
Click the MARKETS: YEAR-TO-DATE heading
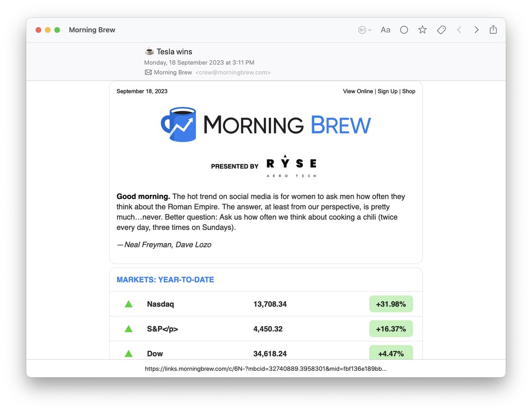(x=165, y=280)
